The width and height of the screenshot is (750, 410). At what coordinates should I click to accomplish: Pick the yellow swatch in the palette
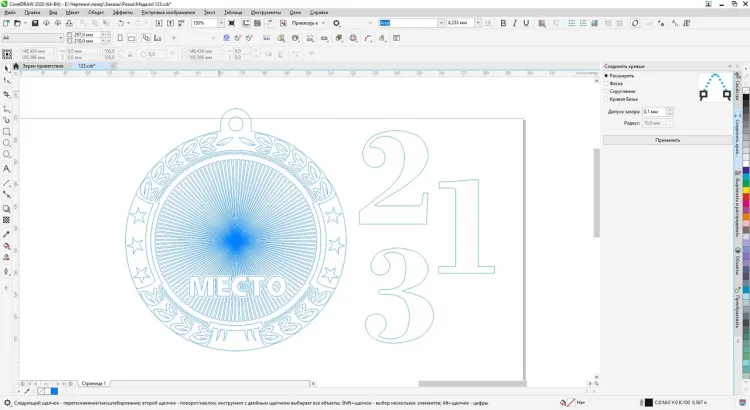[746, 190]
